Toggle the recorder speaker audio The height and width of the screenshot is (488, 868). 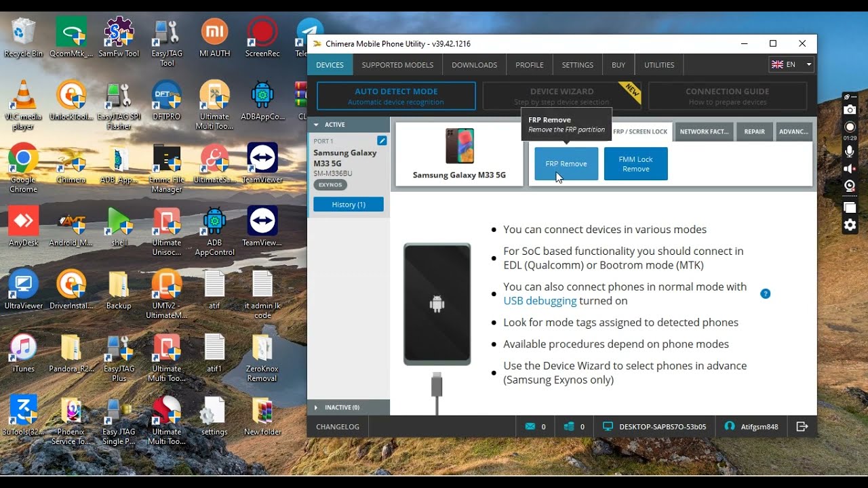click(850, 169)
